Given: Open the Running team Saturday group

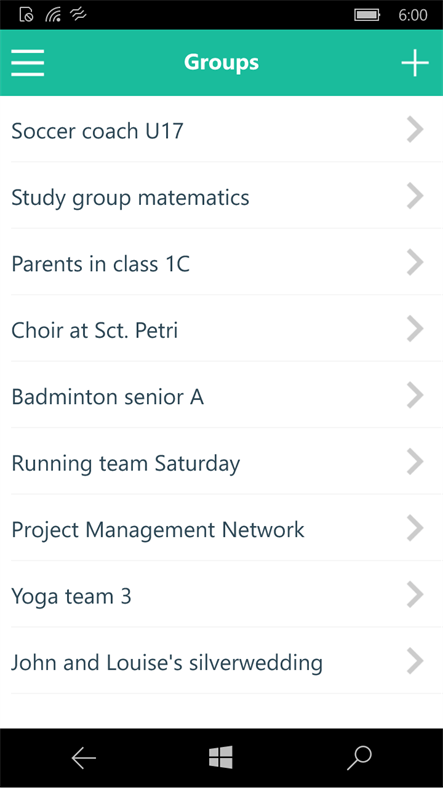Looking at the screenshot, I should click(222, 462).
